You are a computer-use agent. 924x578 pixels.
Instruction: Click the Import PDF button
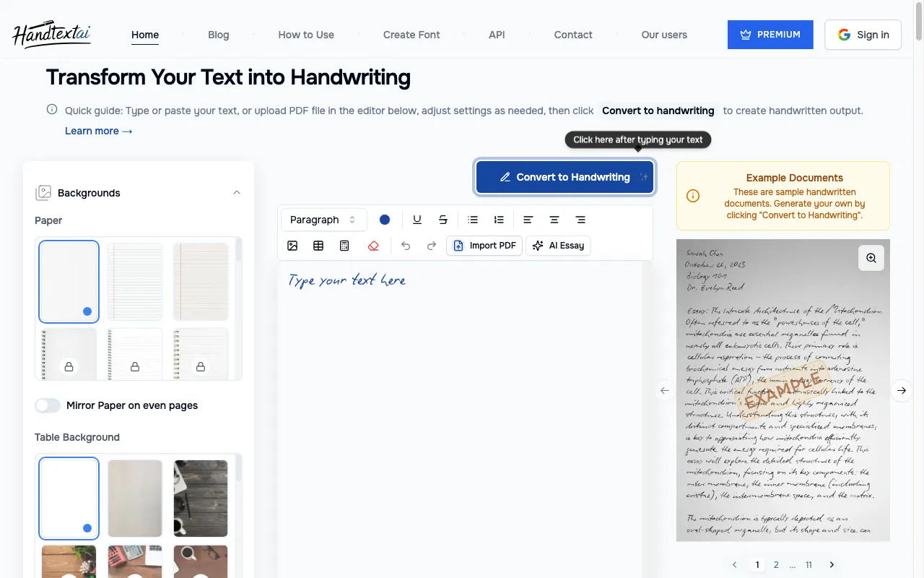[x=484, y=246]
